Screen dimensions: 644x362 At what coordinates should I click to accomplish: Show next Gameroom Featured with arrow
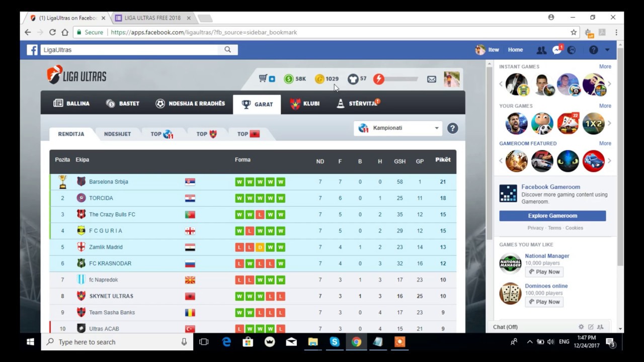[x=609, y=161]
